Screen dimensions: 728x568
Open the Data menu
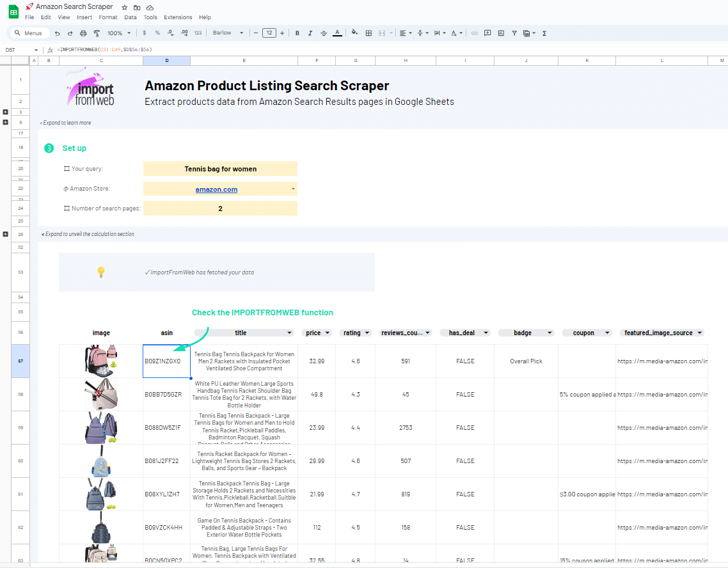[x=131, y=17]
